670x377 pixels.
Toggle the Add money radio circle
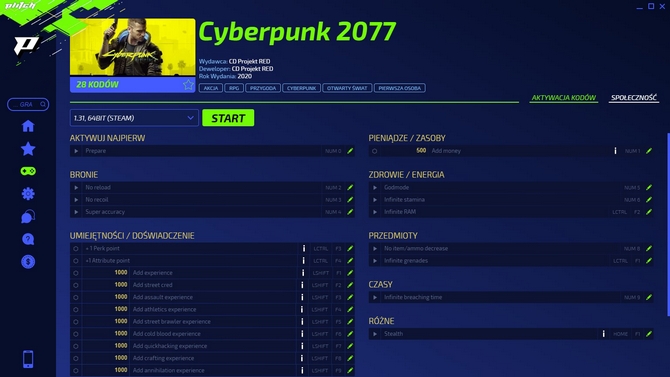pos(374,151)
